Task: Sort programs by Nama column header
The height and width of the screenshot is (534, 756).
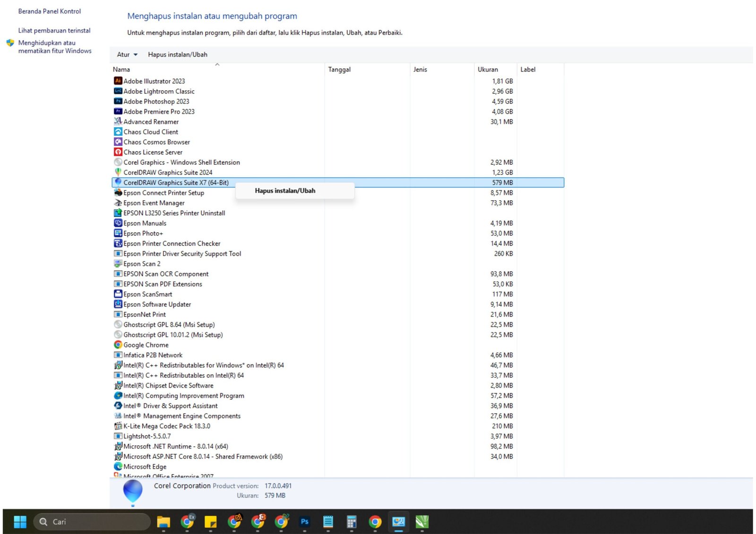Action: pyautogui.click(x=121, y=69)
